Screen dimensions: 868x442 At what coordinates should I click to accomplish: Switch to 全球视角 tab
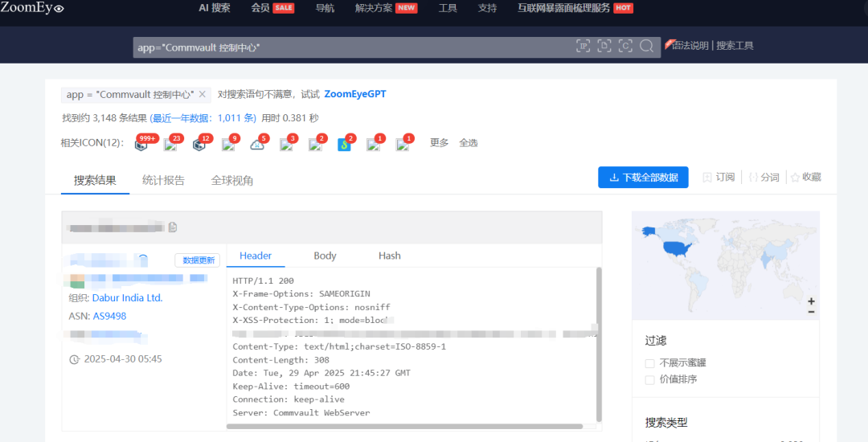[x=232, y=180]
